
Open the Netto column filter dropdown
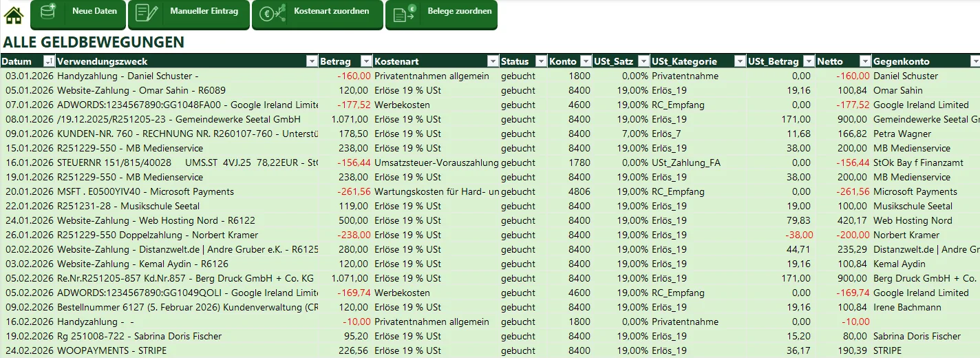coord(866,61)
